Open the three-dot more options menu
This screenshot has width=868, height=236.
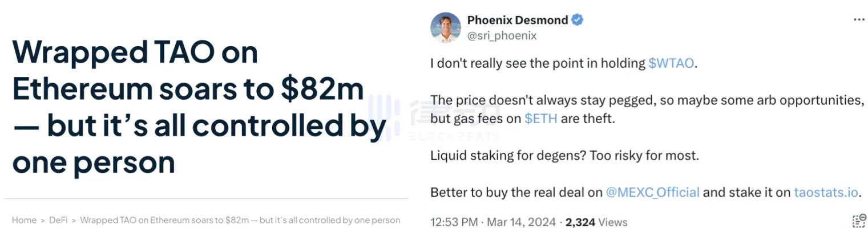tap(859, 20)
